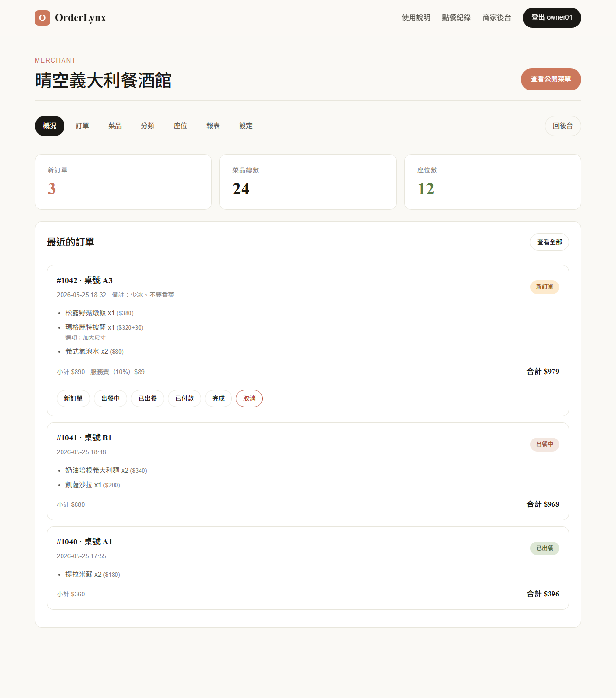Click 取消 to cancel order #1042
616x698 pixels.
249,399
